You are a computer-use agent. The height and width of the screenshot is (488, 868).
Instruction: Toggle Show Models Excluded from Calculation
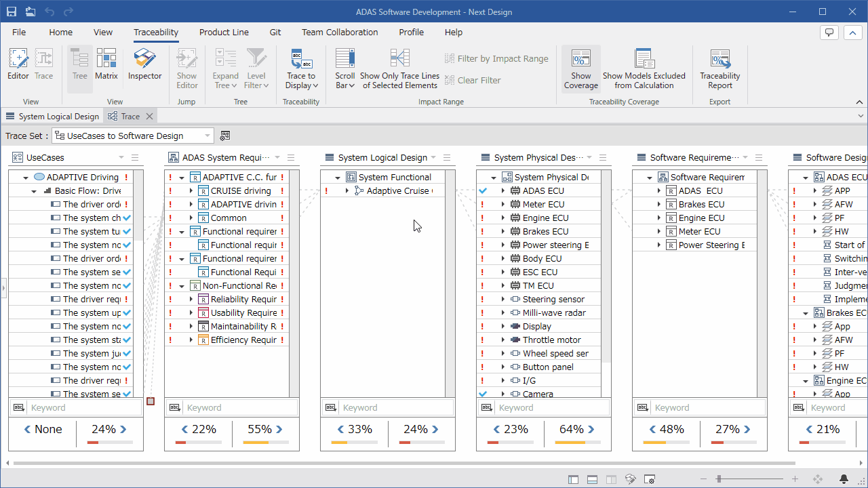(644, 69)
